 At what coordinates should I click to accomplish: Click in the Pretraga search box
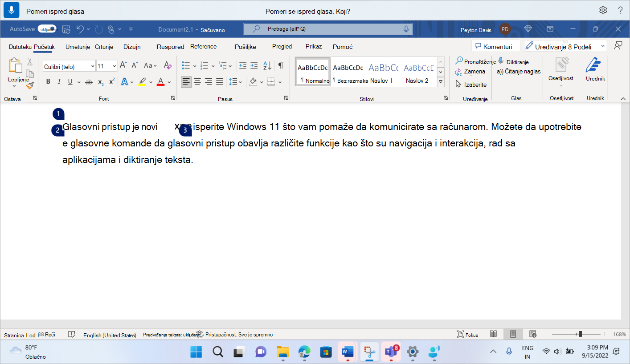click(x=328, y=29)
